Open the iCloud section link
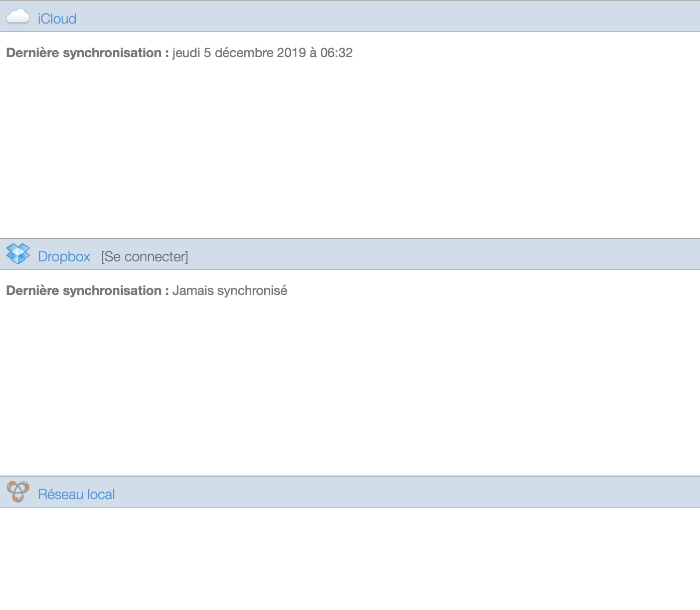The height and width of the screenshot is (610, 700). click(x=57, y=19)
